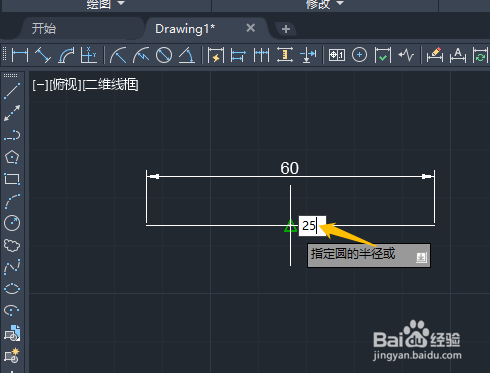Viewport: 490px width, 373px height.
Task: Select the Spline tool
Action: (12, 267)
